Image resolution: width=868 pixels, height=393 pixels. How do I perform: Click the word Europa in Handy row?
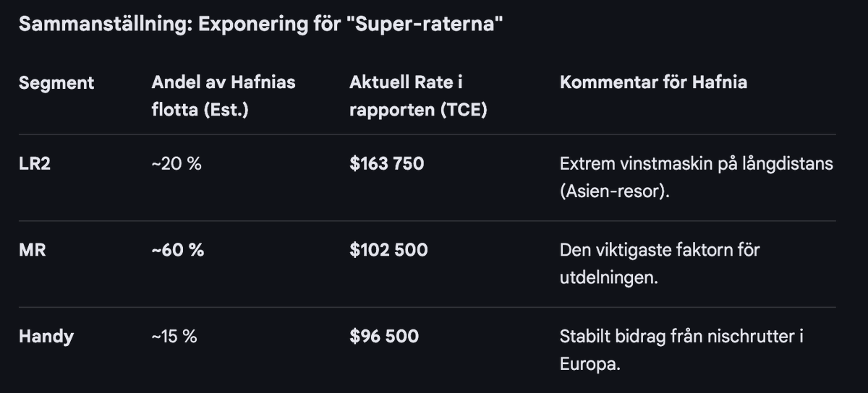[590, 364]
